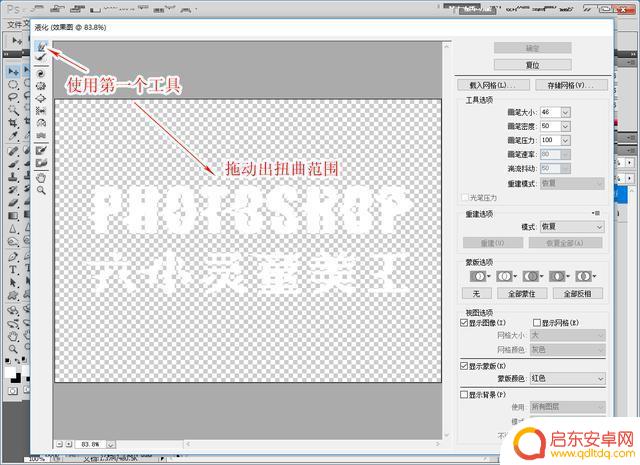Enable 显示网格 checkbox
Screen dimensions: 640x465
pos(537,323)
